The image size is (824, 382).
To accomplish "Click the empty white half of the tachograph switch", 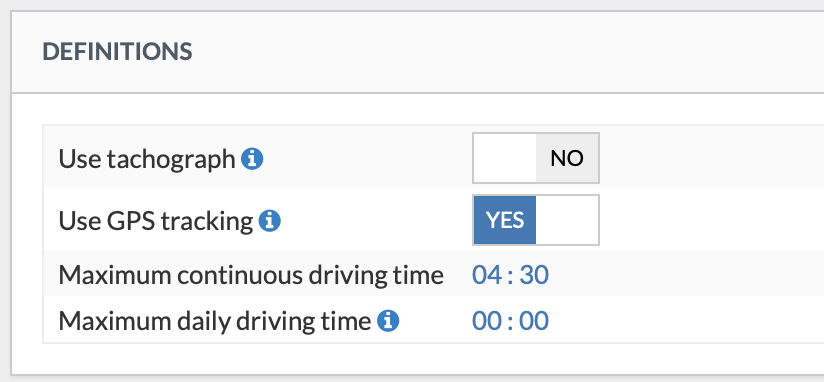I will (x=505, y=158).
